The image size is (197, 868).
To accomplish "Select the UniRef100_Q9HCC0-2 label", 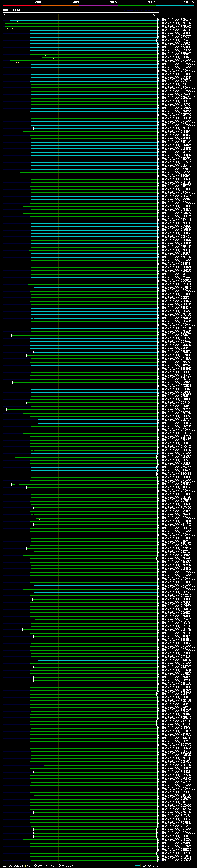I will point(179,98).
